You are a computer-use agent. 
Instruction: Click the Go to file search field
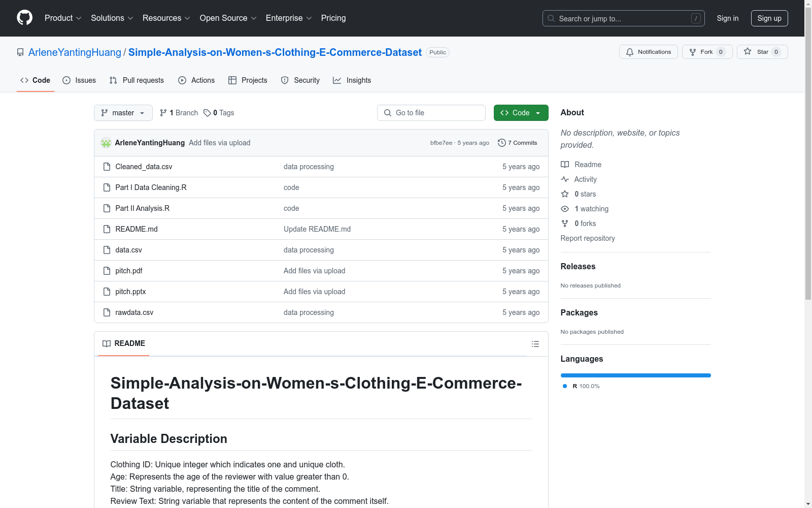pos(431,113)
